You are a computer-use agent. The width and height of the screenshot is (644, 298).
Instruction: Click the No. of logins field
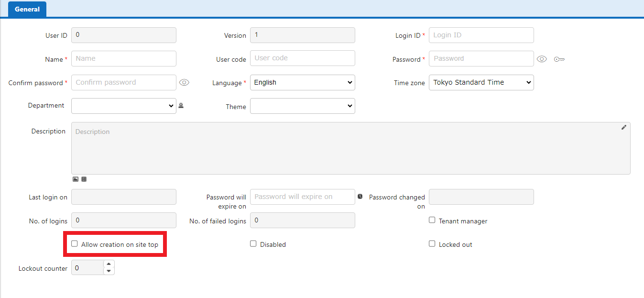124,220
